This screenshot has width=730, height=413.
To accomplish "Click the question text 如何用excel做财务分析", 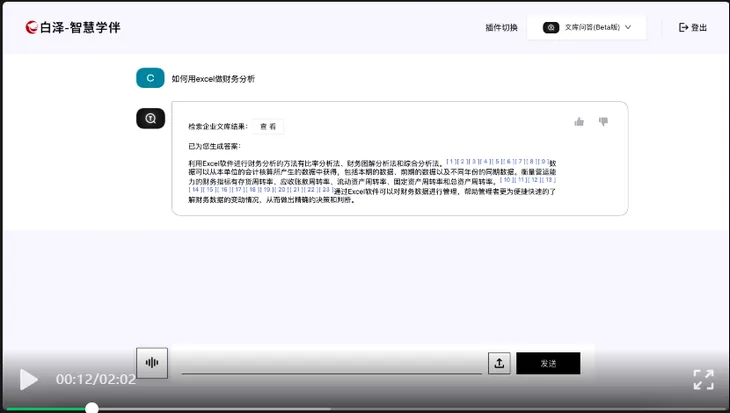I will tap(213, 79).
